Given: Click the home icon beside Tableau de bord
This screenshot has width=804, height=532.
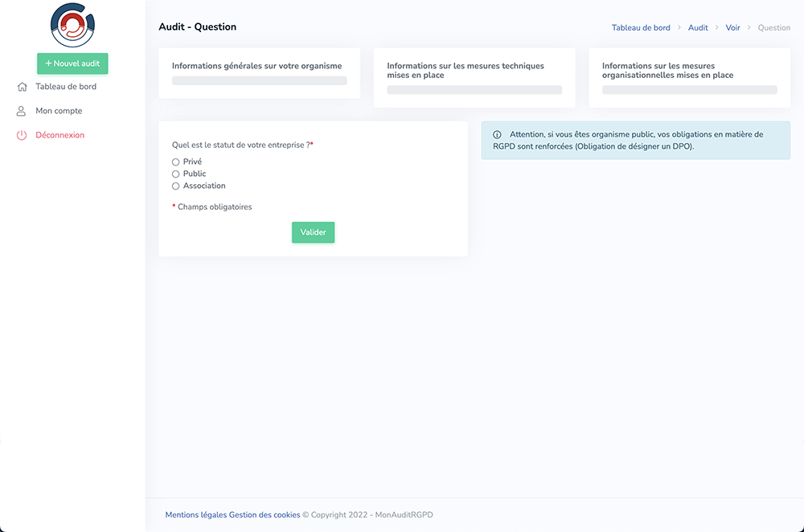Looking at the screenshot, I should 22,87.
